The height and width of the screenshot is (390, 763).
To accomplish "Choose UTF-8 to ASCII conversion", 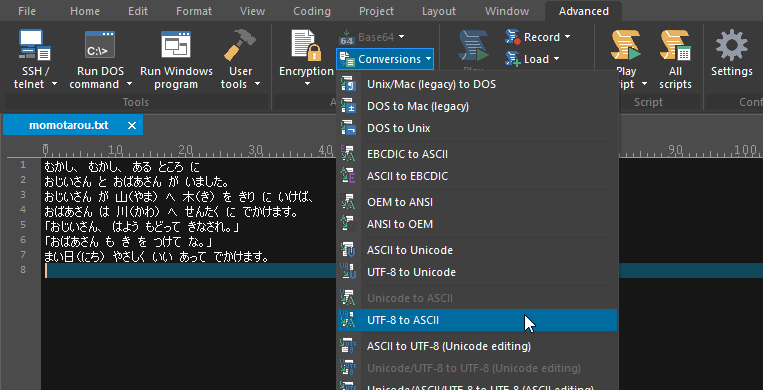I will [477, 320].
